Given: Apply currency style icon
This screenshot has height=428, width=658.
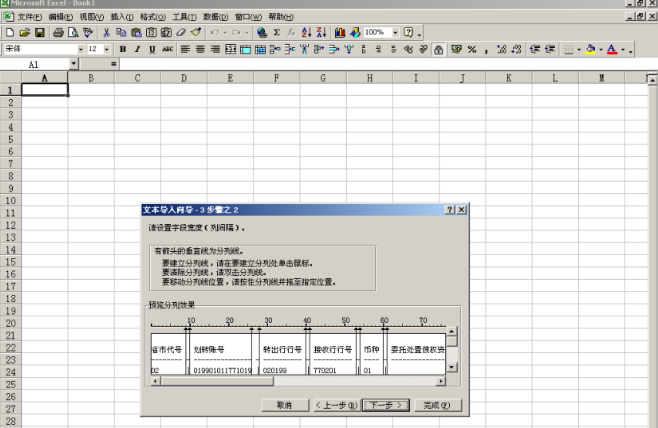Looking at the screenshot, I should tap(457, 49).
